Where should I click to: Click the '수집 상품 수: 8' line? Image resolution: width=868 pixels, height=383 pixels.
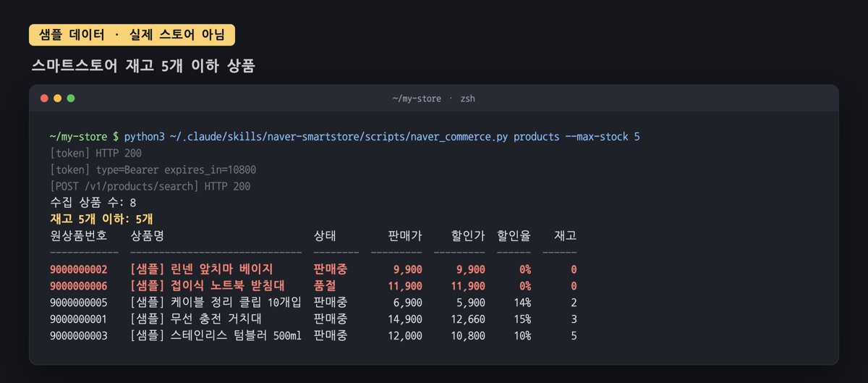pos(93,203)
